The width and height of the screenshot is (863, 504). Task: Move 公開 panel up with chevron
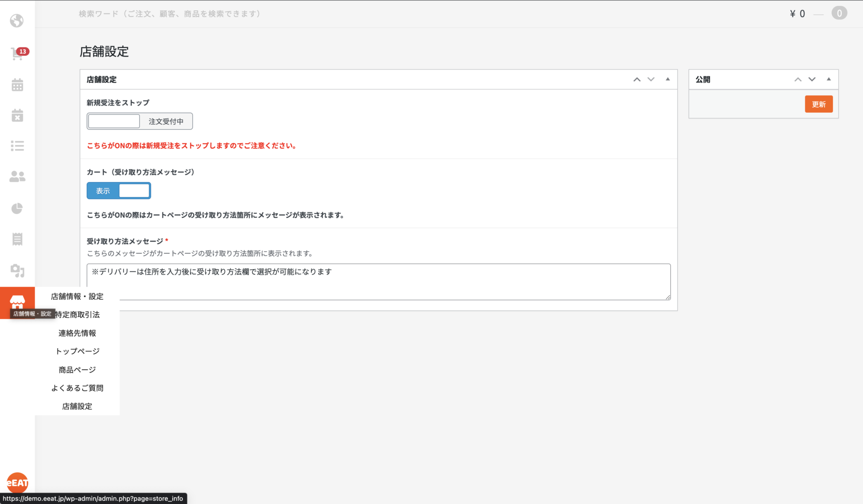click(798, 80)
